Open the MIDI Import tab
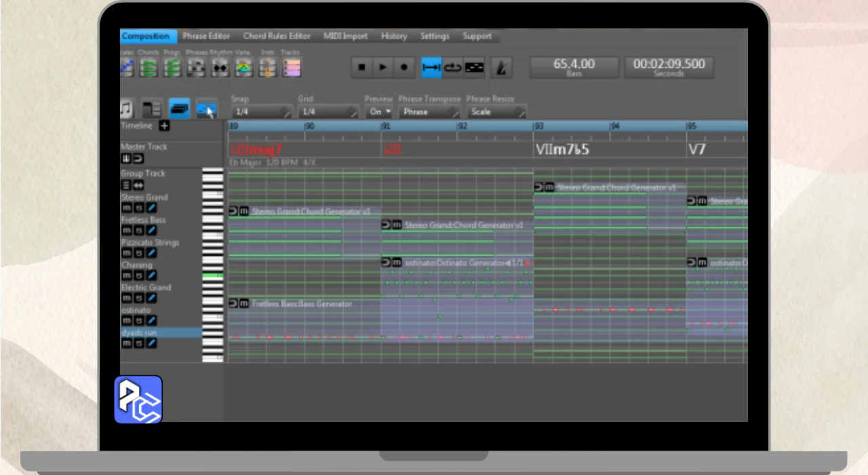The width and height of the screenshot is (868, 475). coord(345,36)
